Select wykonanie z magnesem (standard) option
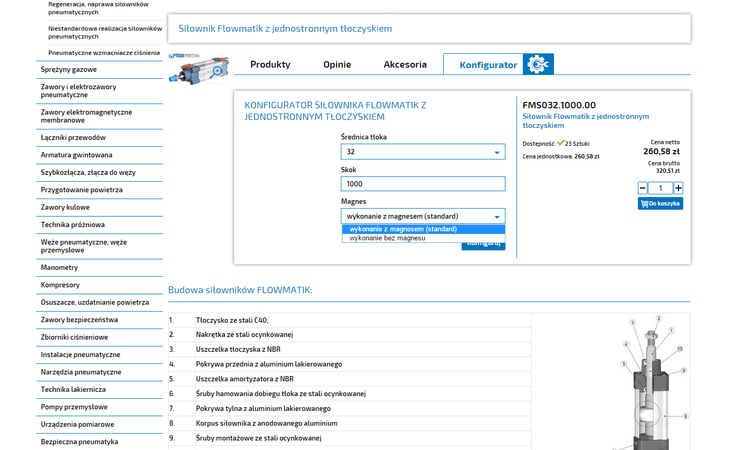Viewport: 736px width, 450px height. point(423,229)
